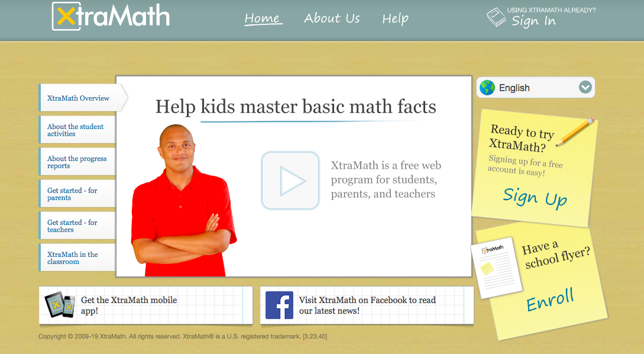Viewport: 644px width, 354px height.
Task: Open About the student activities tab
Action: (x=77, y=130)
